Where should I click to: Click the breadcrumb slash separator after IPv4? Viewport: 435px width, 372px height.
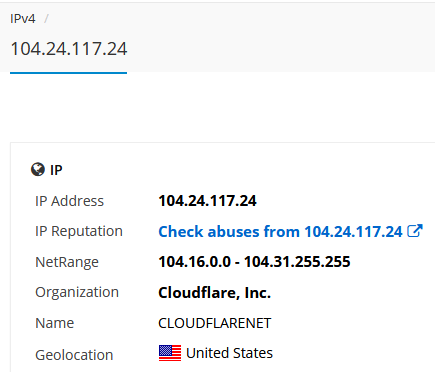(x=46, y=19)
